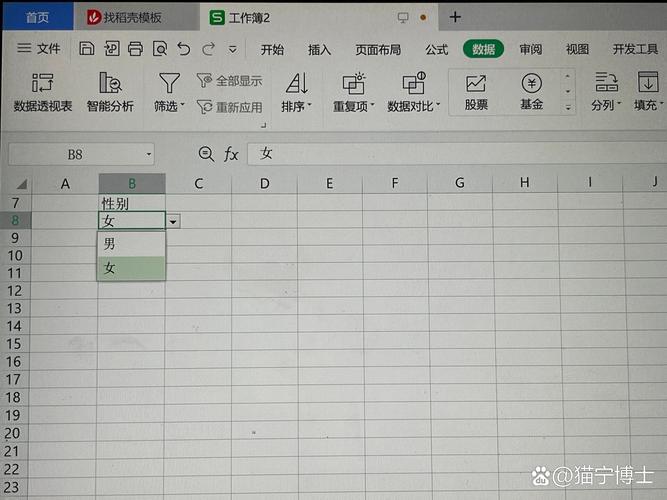Open the 分列 dropdown arrow
Viewport: 667px width, 500px height.
pos(619,103)
